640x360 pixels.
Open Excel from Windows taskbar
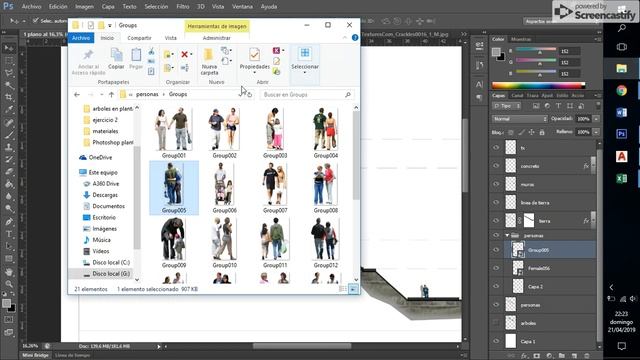tap(621, 178)
